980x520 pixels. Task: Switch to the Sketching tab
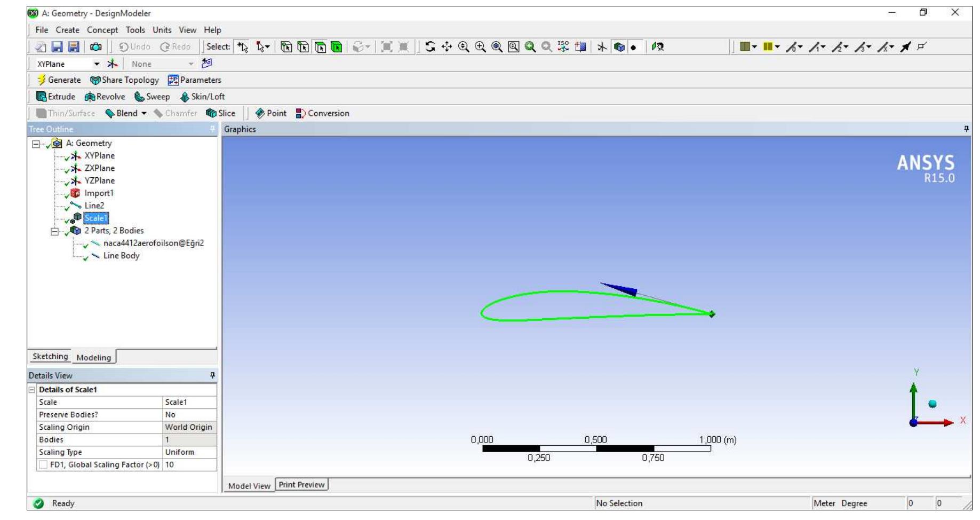(x=50, y=357)
